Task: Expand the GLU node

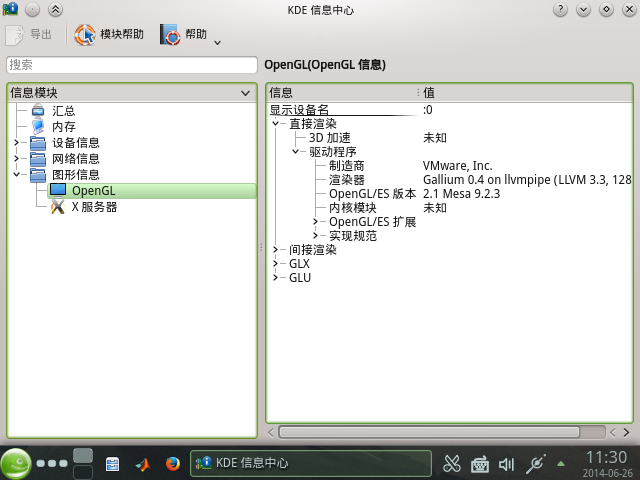Action: pos(276,278)
